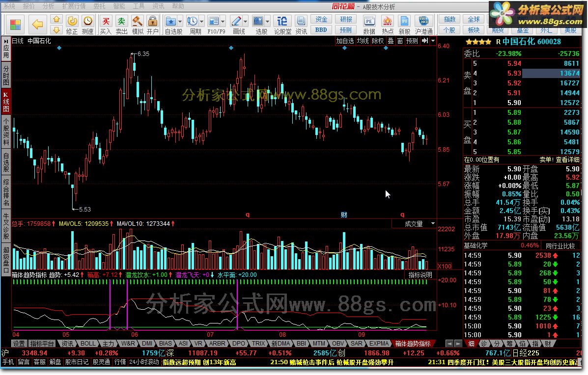Screen dimensions: 588x375
Task: Toggle 预测 forecast on chart
Action: (412, 41)
